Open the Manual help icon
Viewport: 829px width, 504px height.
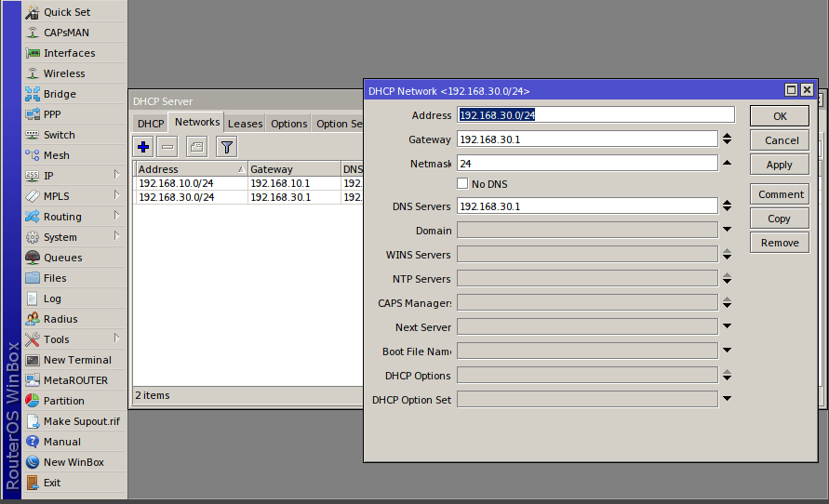(33, 442)
